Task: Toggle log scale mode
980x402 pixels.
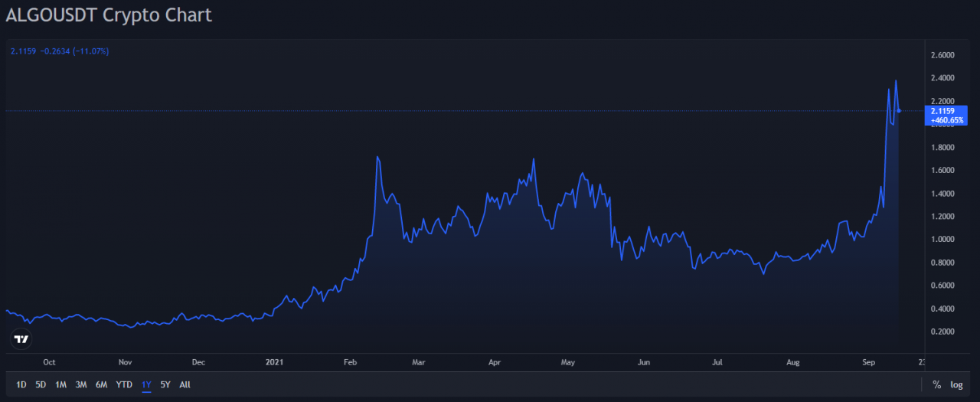Action: tap(956, 384)
